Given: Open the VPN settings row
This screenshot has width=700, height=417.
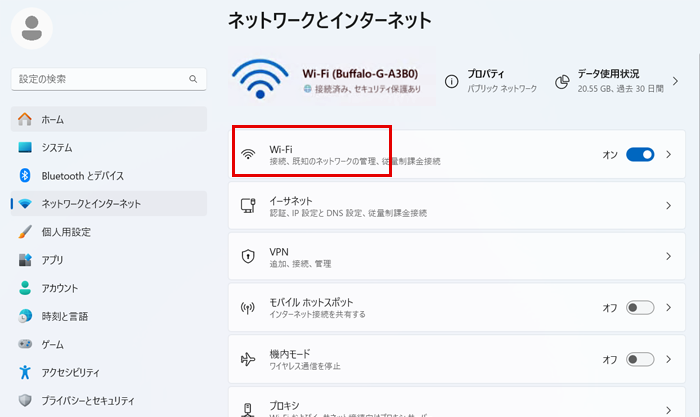Looking at the screenshot, I should 457,256.
